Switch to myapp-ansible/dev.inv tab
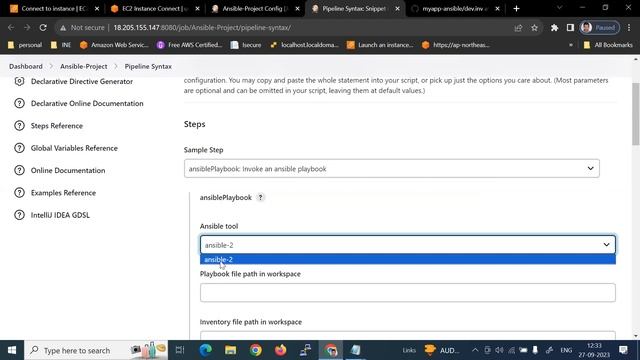Image resolution: width=640 pixels, height=360 pixels. point(455,9)
